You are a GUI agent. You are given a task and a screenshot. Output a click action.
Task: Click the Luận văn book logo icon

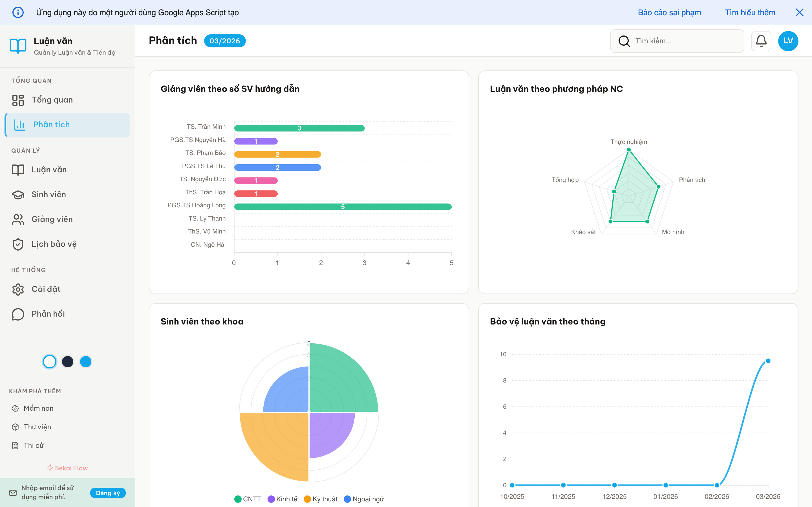click(x=18, y=46)
